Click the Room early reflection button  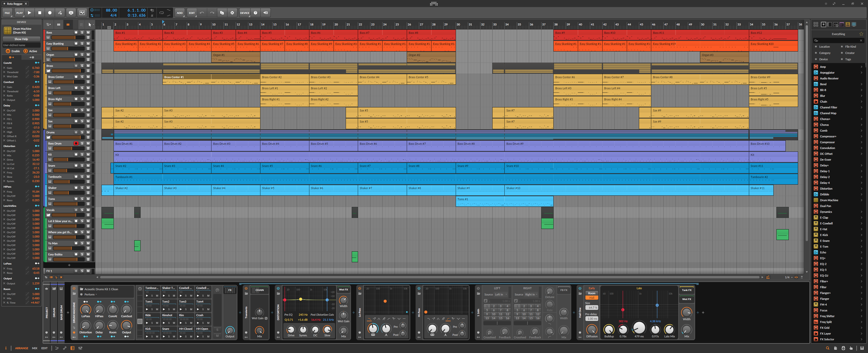pos(592,293)
